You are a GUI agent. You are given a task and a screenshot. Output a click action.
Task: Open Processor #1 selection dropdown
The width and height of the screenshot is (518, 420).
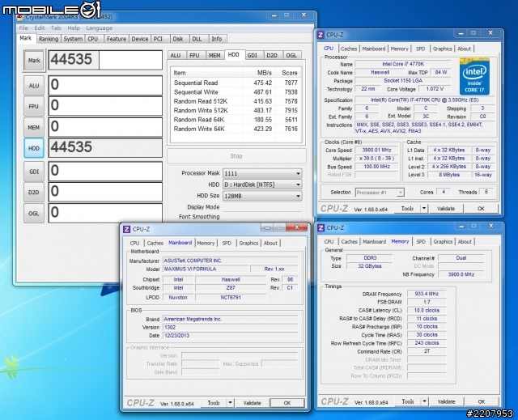click(380, 193)
